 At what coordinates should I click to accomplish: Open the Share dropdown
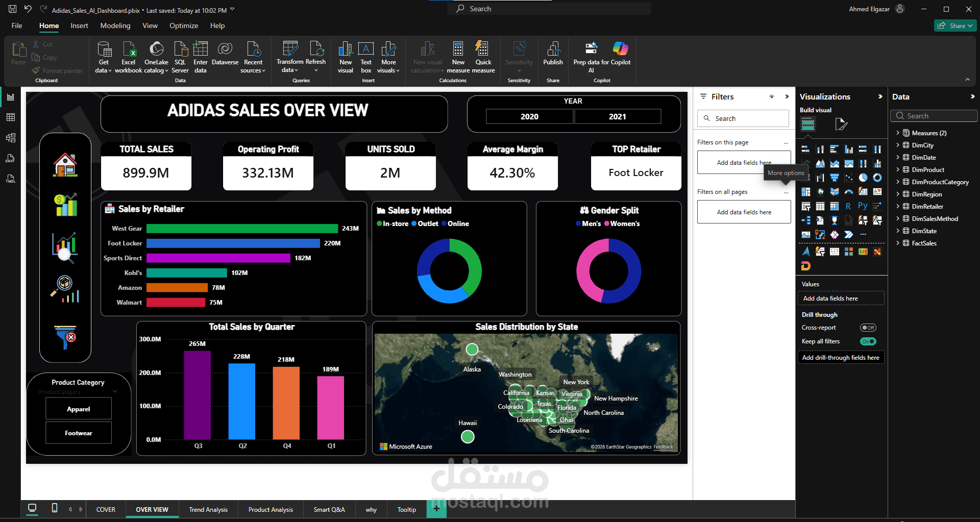(x=955, y=26)
